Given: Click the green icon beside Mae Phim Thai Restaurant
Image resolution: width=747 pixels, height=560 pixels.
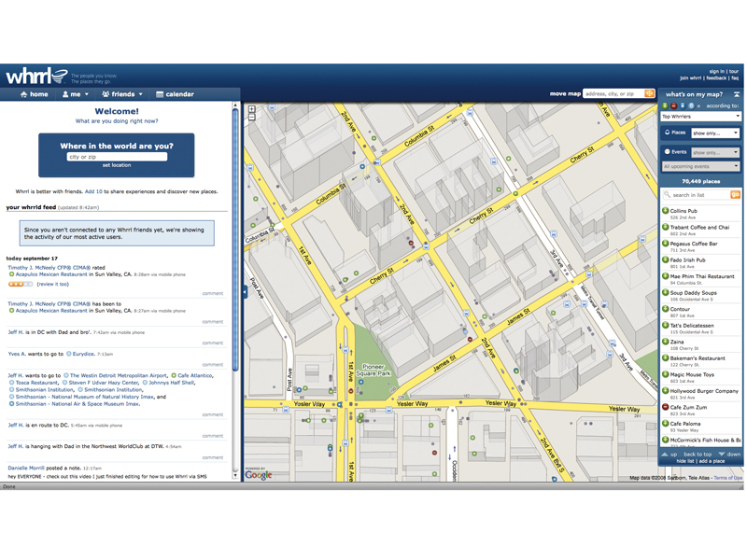Looking at the screenshot, I should pos(665,275).
